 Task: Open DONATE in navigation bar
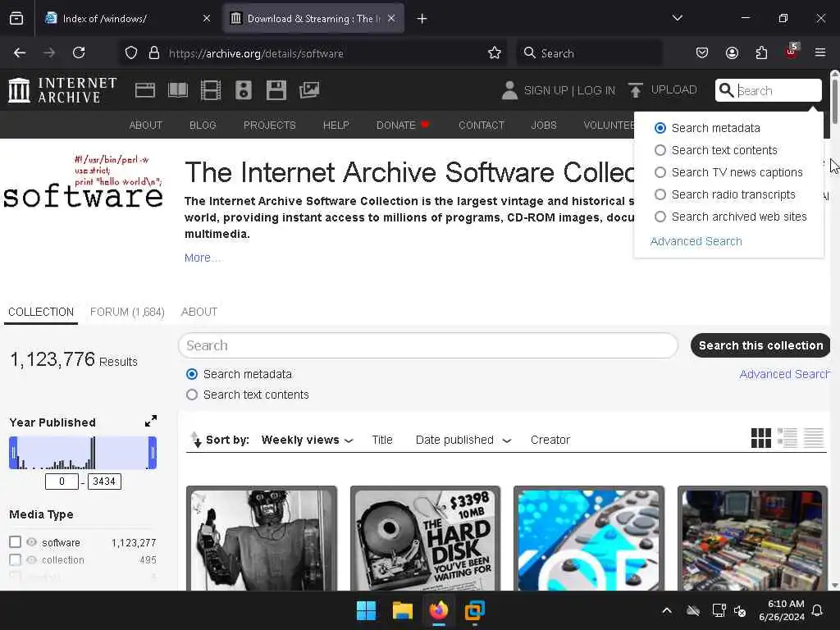(402, 125)
